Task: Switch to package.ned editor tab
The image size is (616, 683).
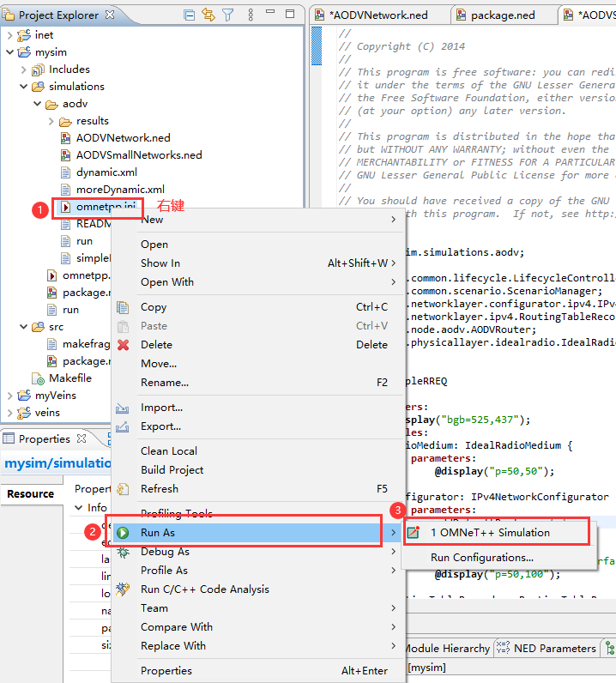Action: click(x=503, y=15)
